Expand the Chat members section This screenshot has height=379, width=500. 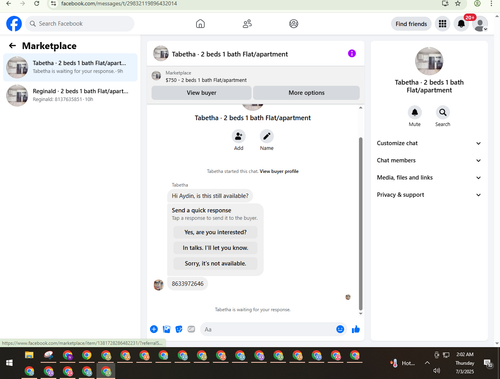pos(429,160)
